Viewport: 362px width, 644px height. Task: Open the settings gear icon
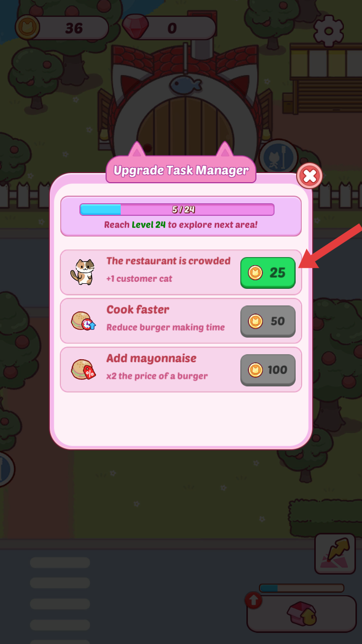[x=328, y=31]
